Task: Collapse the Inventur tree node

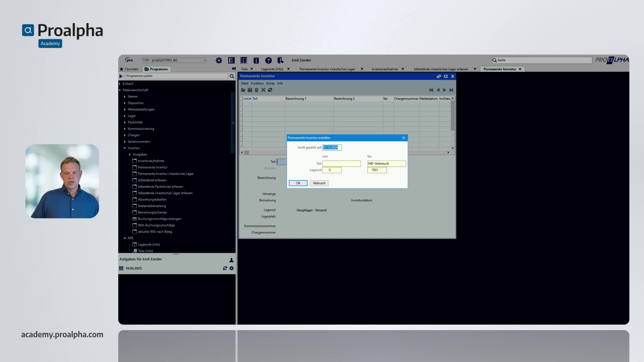Action: point(125,148)
